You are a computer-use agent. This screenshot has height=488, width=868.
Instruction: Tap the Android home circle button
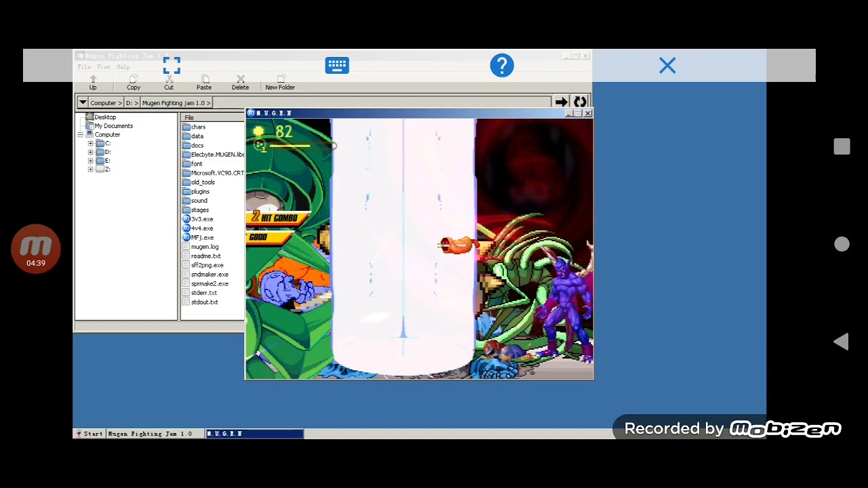point(842,244)
